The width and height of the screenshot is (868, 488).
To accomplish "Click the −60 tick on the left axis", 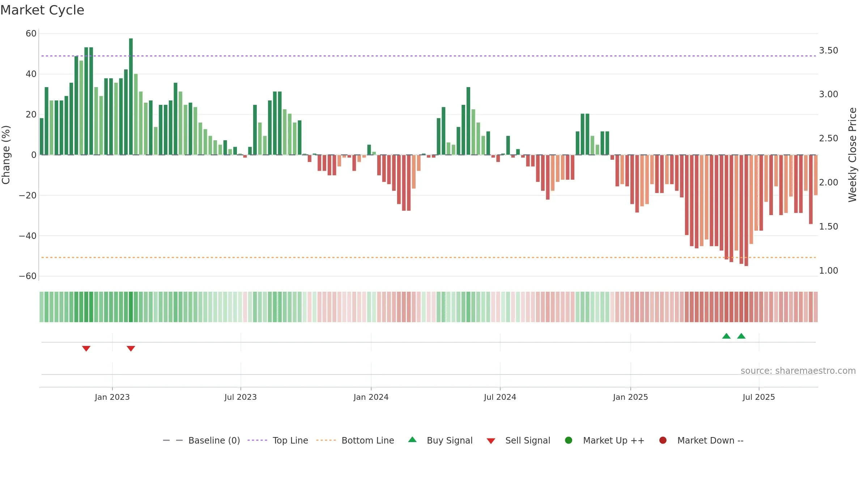I will (28, 276).
